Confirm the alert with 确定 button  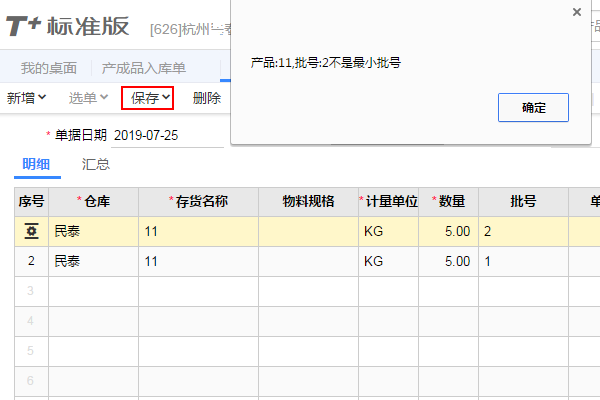533,108
